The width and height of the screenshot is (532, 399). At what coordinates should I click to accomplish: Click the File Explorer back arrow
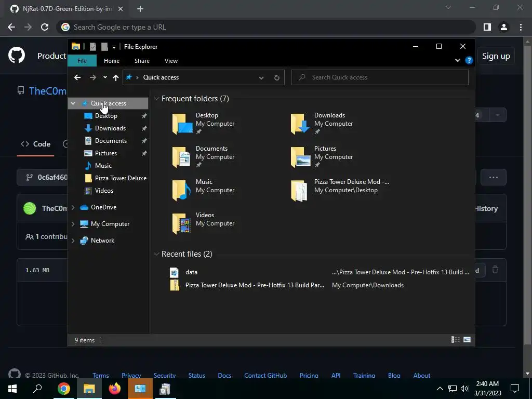point(77,77)
